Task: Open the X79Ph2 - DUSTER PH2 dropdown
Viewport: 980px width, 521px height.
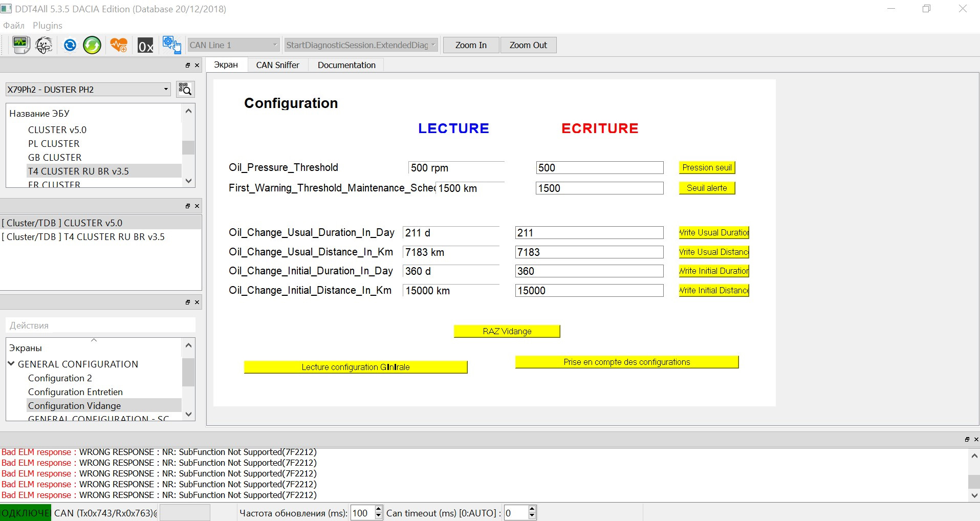Action: [165, 90]
